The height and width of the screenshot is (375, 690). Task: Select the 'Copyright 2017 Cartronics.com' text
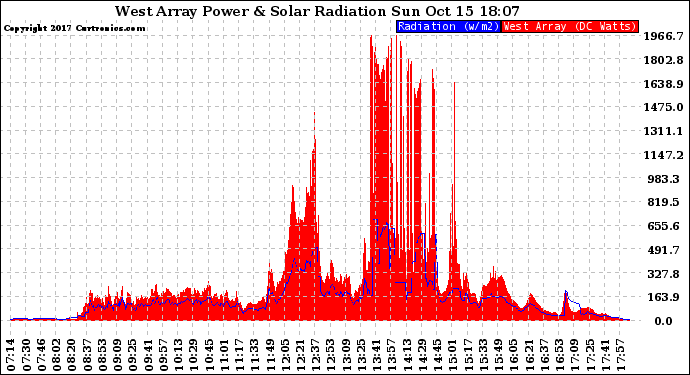(74, 29)
